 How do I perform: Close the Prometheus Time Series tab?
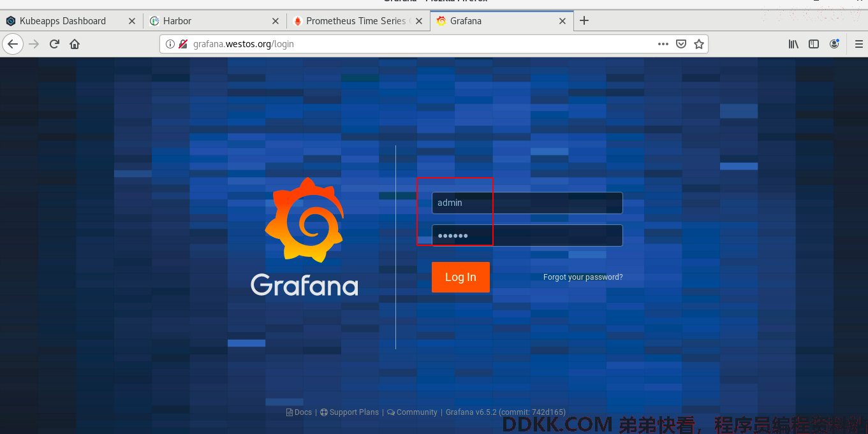[x=419, y=21]
